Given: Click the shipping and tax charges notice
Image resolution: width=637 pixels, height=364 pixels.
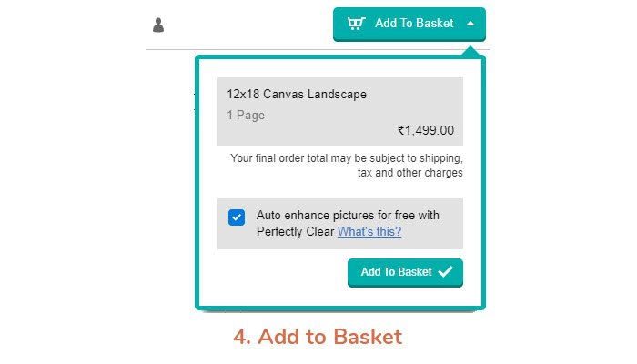Looking at the screenshot, I should click(346, 165).
